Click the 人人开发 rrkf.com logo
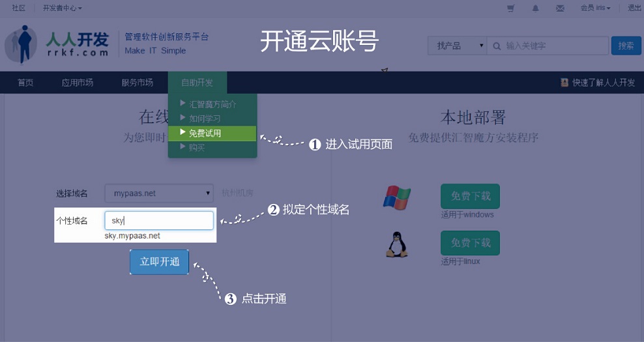Screen dimensions: 644x342 (x=57, y=44)
